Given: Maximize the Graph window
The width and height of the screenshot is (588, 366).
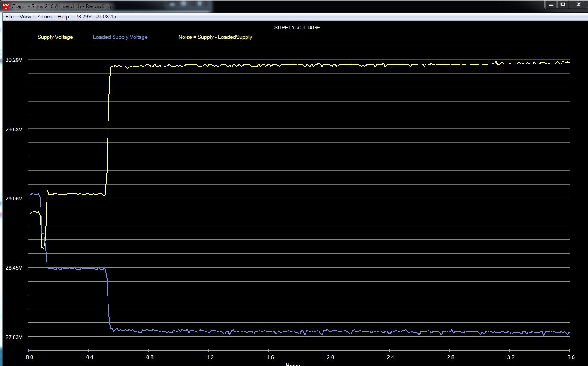Looking at the screenshot, I should click(x=563, y=4).
